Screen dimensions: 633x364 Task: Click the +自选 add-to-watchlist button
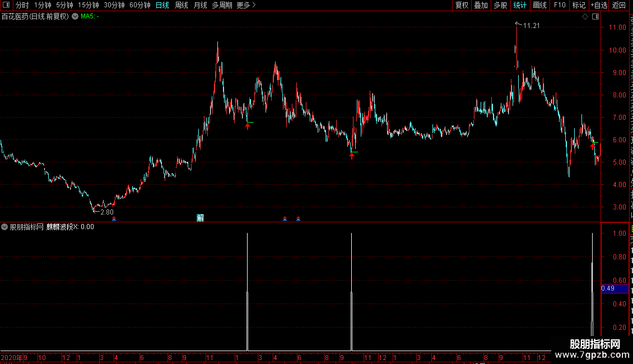599,5
